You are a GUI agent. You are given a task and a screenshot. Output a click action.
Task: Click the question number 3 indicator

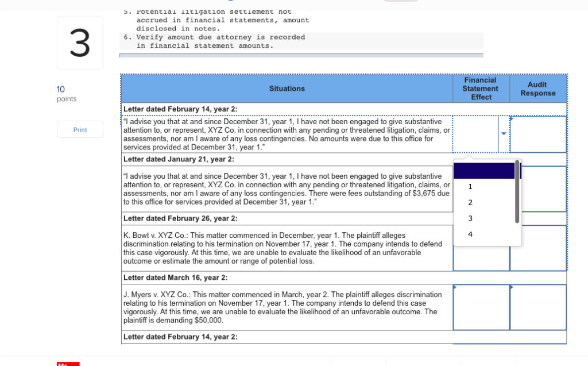tap(80, 42)
